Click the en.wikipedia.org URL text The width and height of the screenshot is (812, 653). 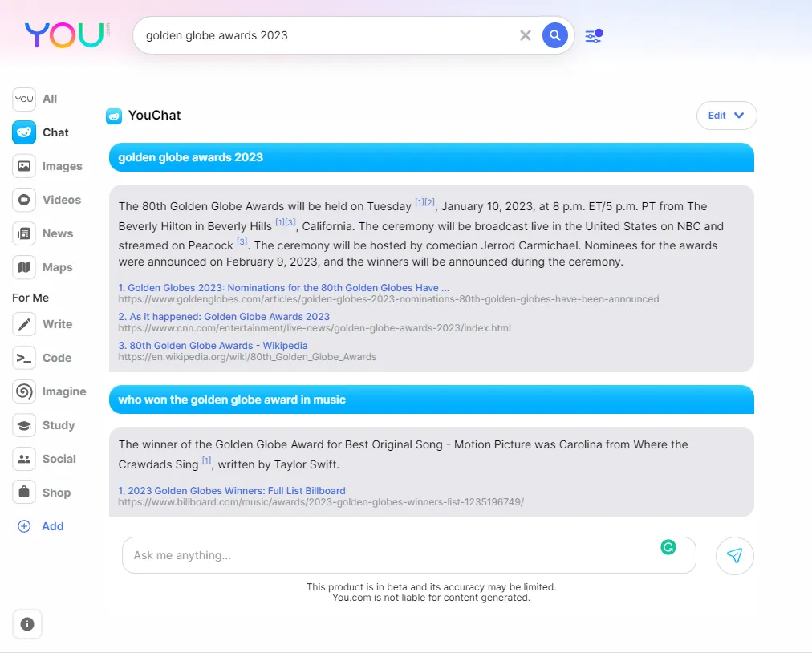[247, 357]
